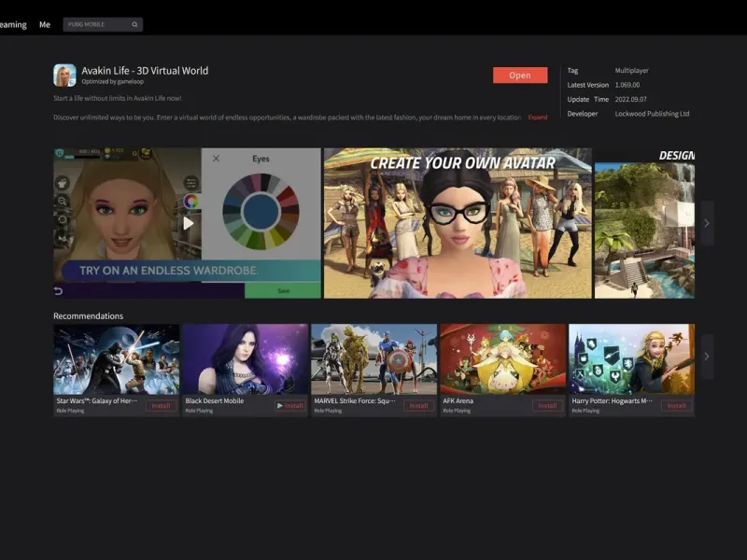
Task: Click the Black Desert Mobile title text
Action: point(215,401)
